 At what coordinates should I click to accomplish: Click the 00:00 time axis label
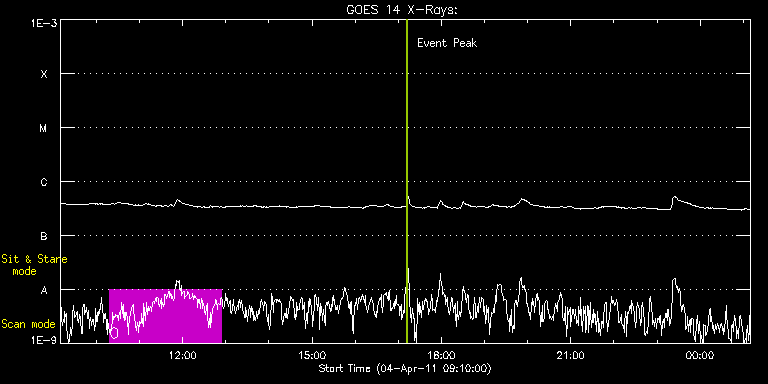coord(700,355)
